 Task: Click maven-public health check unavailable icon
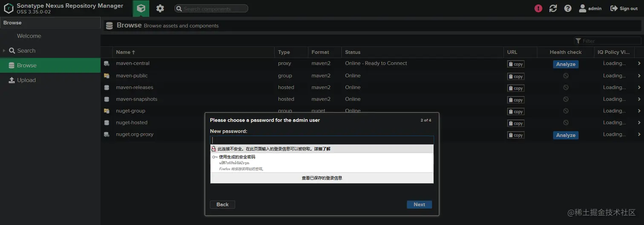coord(566,76)
